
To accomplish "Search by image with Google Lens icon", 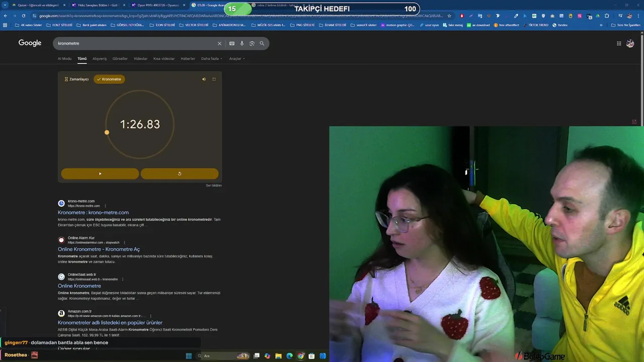I will (252, 43).
